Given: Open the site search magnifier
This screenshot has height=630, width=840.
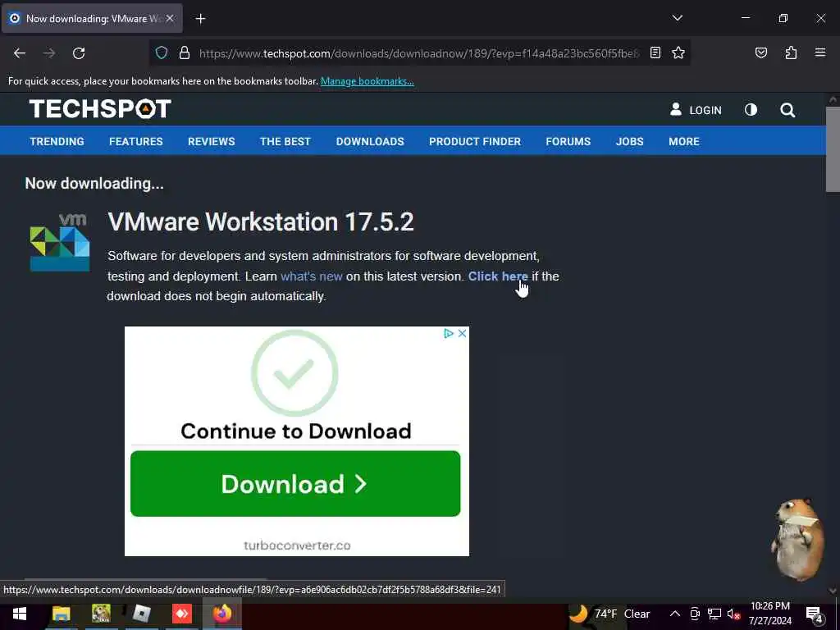Looking at the screenshot, I should (787, 111).
